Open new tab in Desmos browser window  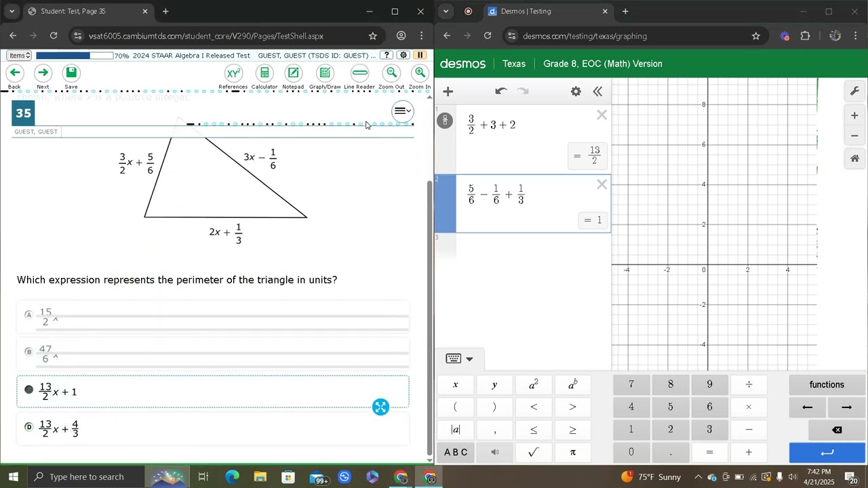point(625,12)
